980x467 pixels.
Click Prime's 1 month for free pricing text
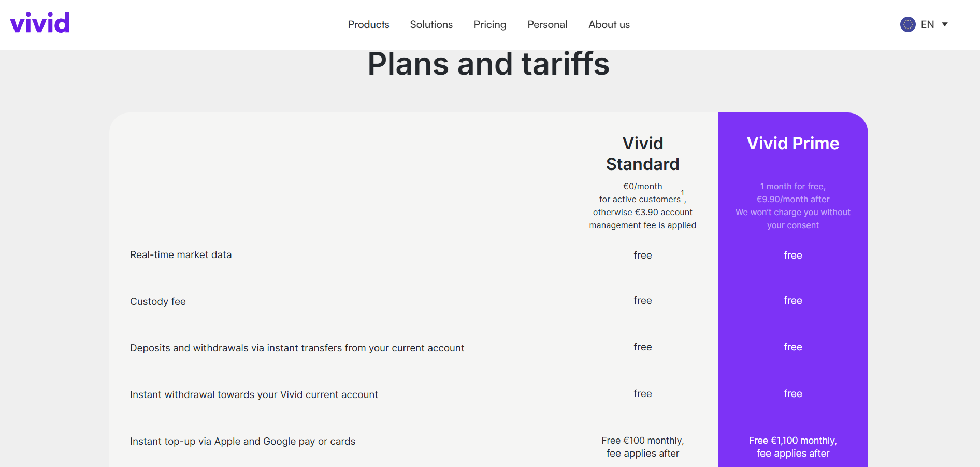tap(792, 186)
